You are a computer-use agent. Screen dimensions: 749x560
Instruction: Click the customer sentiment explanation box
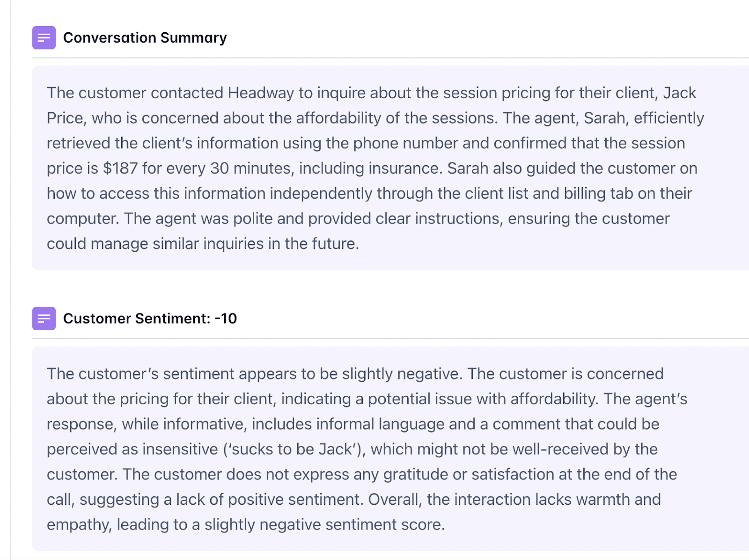click(x=390, y=449)
